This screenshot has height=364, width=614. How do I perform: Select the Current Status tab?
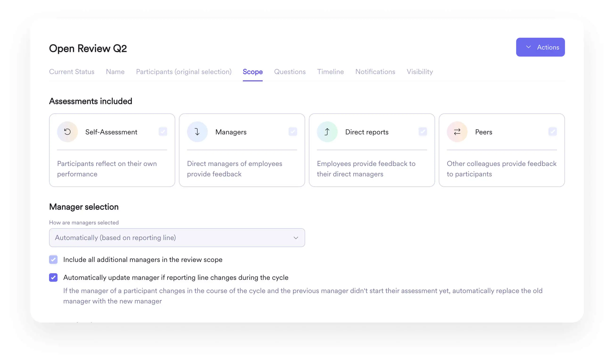coord(72,72)
